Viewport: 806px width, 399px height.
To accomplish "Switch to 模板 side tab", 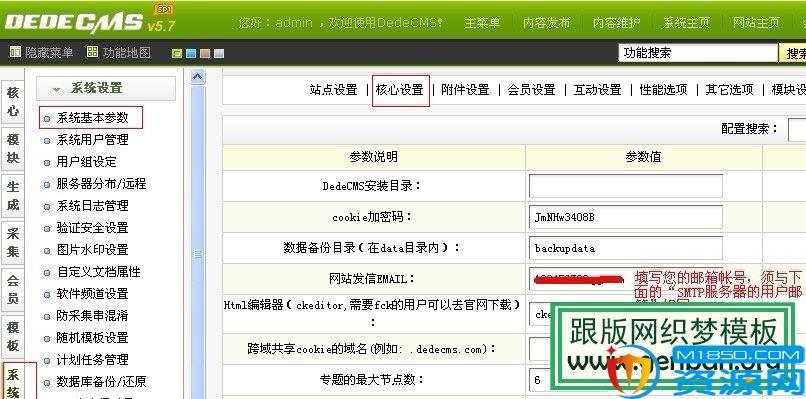I will [12, 336].
